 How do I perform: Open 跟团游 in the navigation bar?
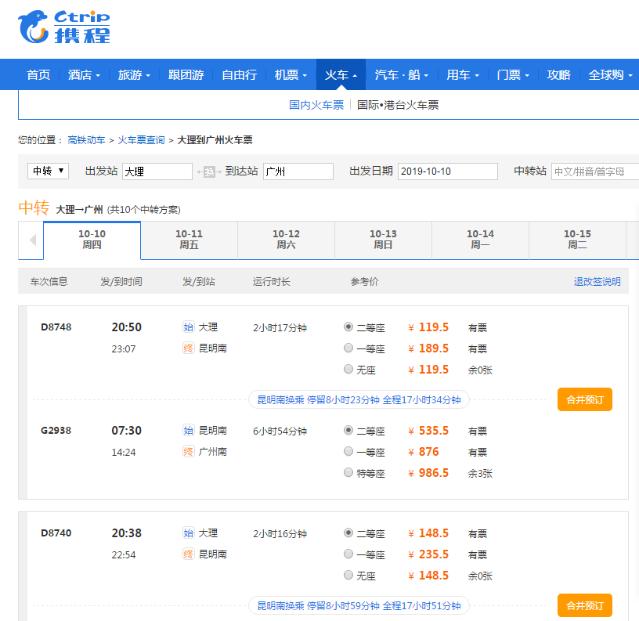(186, 75)
